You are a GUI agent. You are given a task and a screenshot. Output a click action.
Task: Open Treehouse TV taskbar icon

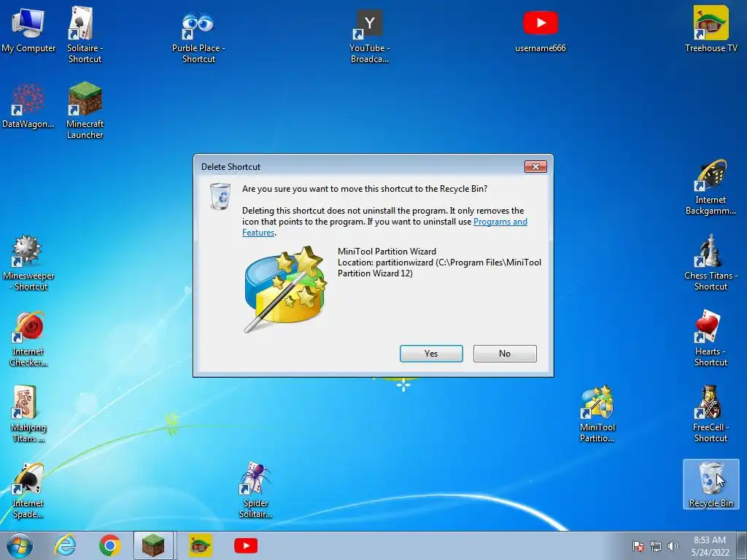[201, 545]
